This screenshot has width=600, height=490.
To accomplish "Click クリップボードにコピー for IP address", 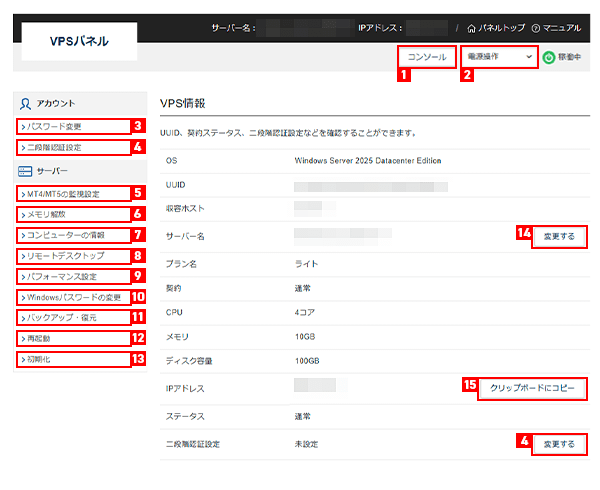I will click(531, 388).
